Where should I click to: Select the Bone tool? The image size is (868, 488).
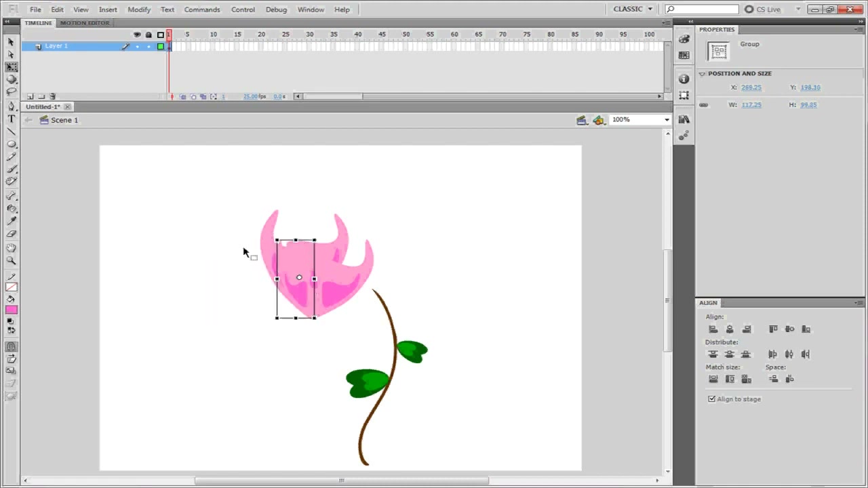point(11,196)
